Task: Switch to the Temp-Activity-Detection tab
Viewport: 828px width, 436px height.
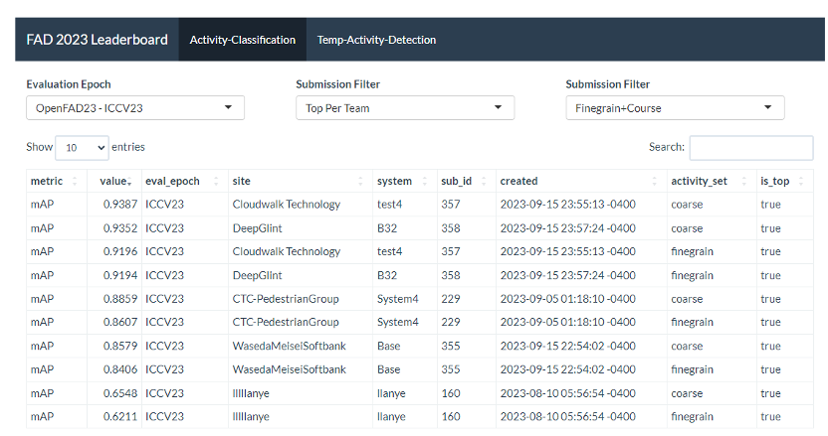Action: (x=377, y=40)
